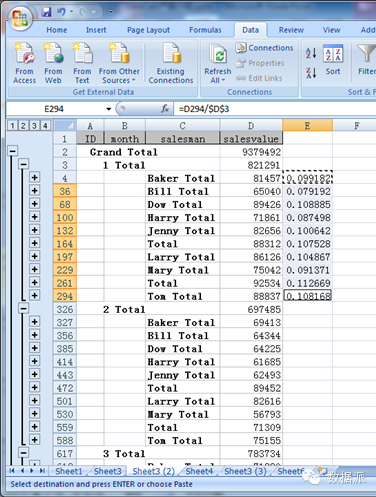Collapse the 1 Total outline group
Image resolution: width=376 pixels, height=497 pixels.
click(x=24, y=164)
